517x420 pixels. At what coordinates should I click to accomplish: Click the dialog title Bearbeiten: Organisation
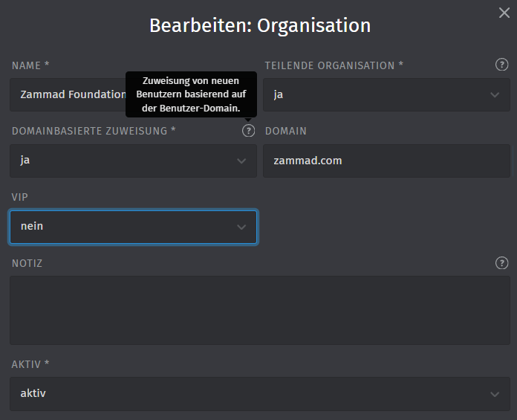(x=259, y=25)
